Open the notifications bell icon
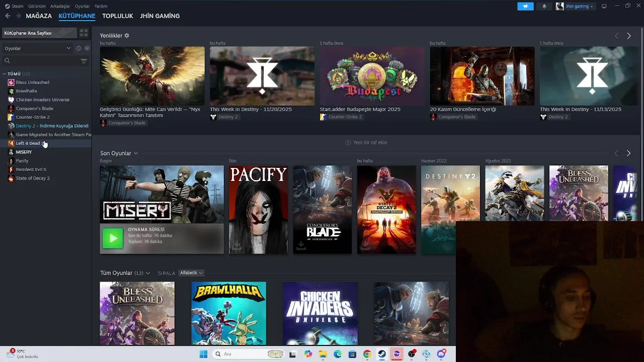This screenshot has width=644, height=362. click(544, 6)
